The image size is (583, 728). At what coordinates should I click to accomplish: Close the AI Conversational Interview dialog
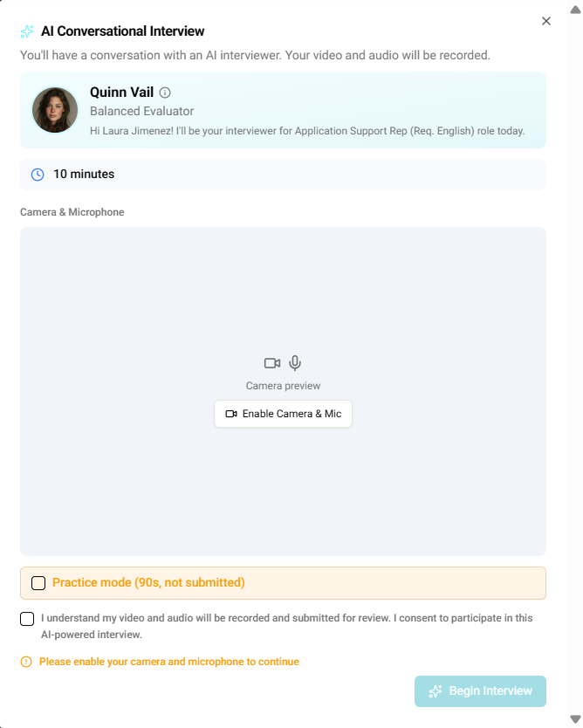tap(546, 21)
